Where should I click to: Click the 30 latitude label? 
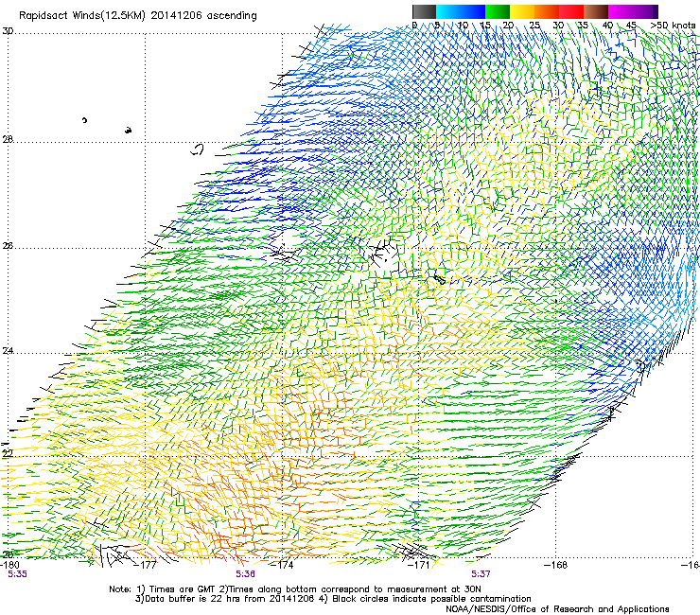point(8,31)
